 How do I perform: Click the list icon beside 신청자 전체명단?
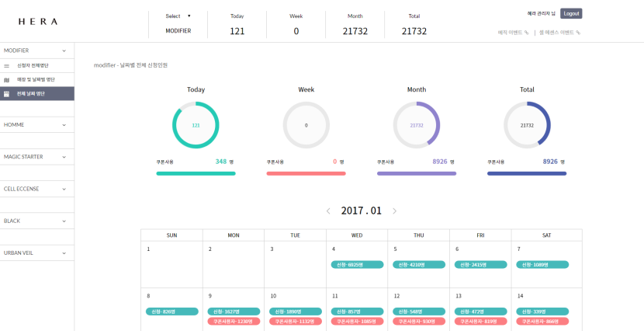pyautogui.click(x=6, y=66)
